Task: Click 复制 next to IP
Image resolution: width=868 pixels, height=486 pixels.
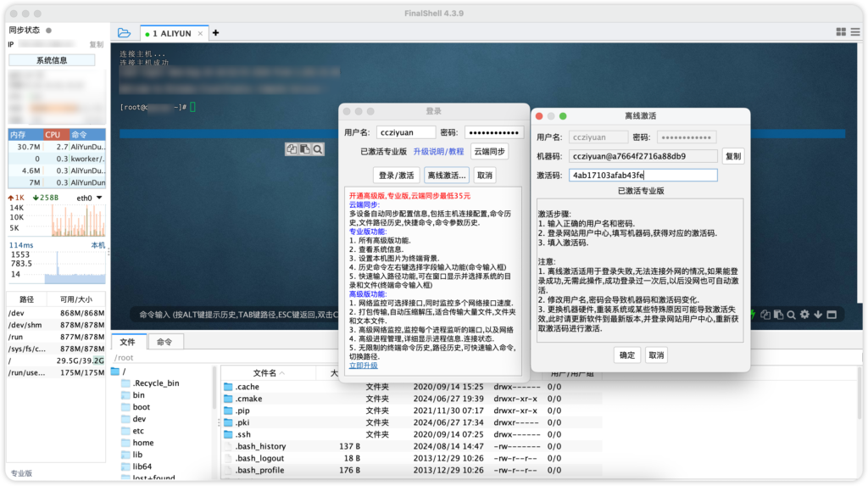Action: point(97,44)
